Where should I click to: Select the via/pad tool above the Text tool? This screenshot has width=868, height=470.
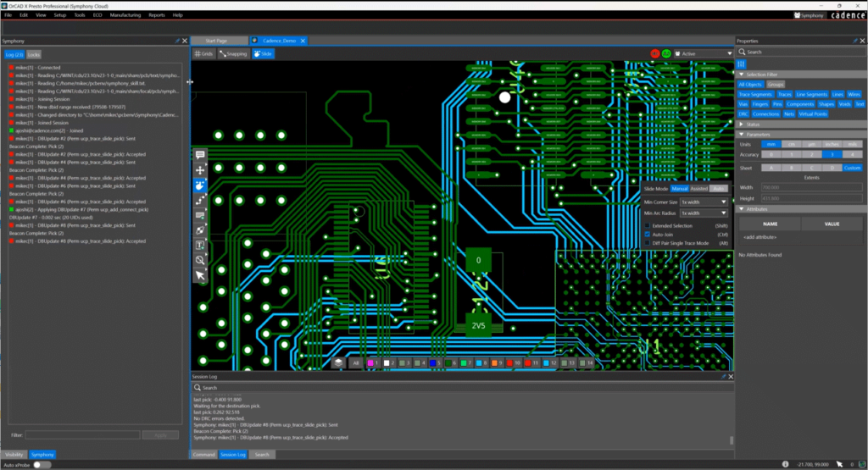[x=200, y=230]
